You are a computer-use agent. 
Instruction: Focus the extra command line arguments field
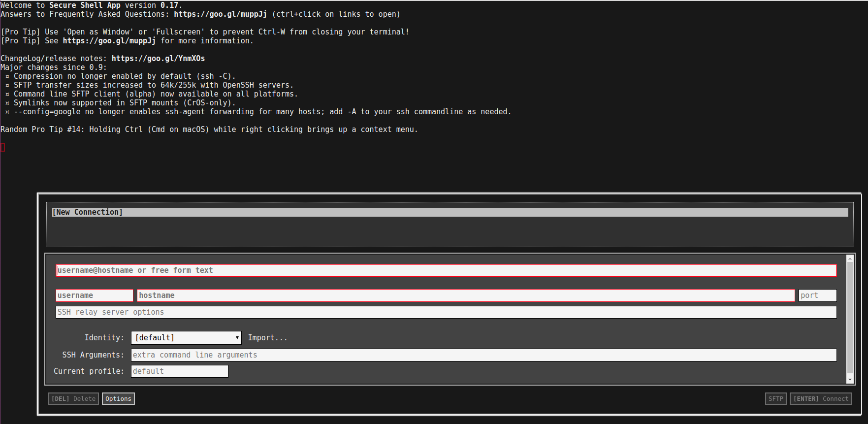pyautogui.click(x=483, y=355)
